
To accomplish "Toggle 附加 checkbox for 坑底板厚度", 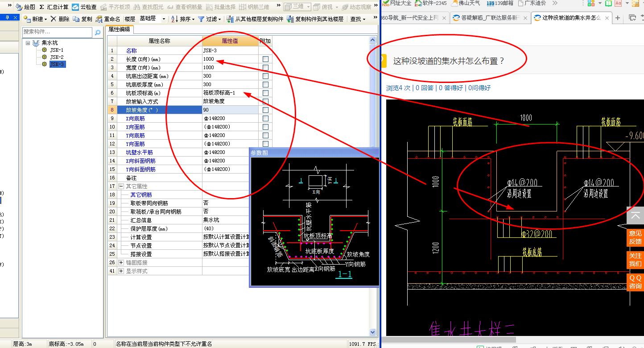I will [x=265, y=84].
